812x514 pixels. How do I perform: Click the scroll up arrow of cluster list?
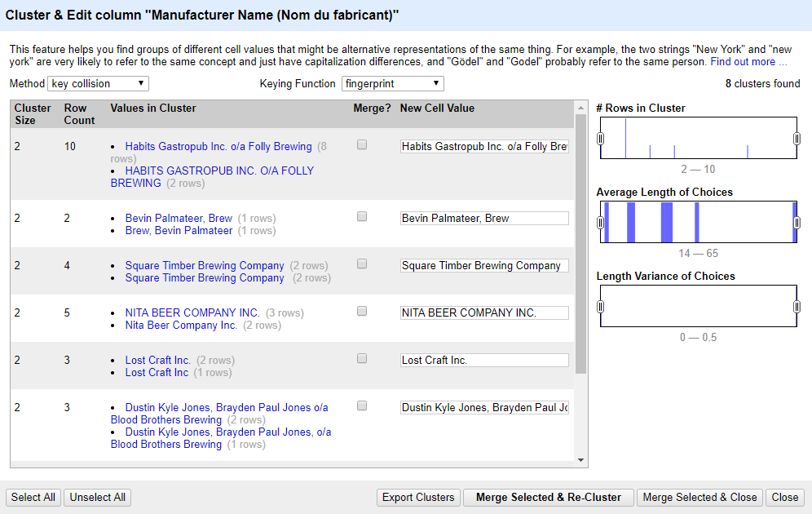[581, 108]
